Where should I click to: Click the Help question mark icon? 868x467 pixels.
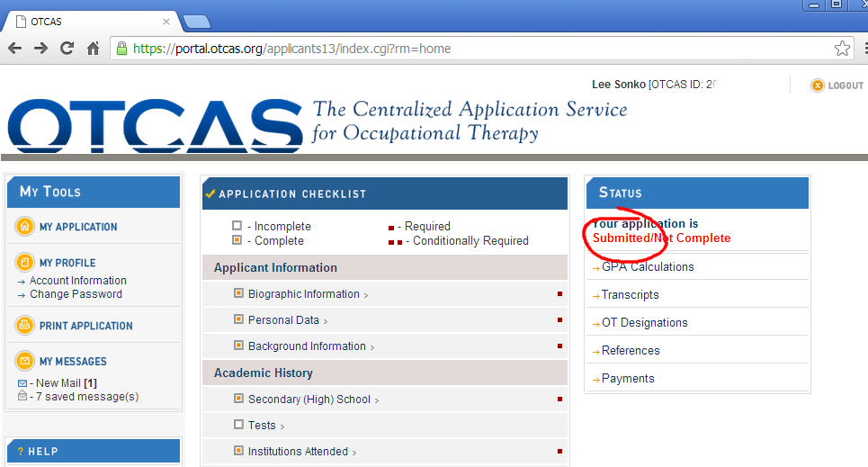(21, 452)
